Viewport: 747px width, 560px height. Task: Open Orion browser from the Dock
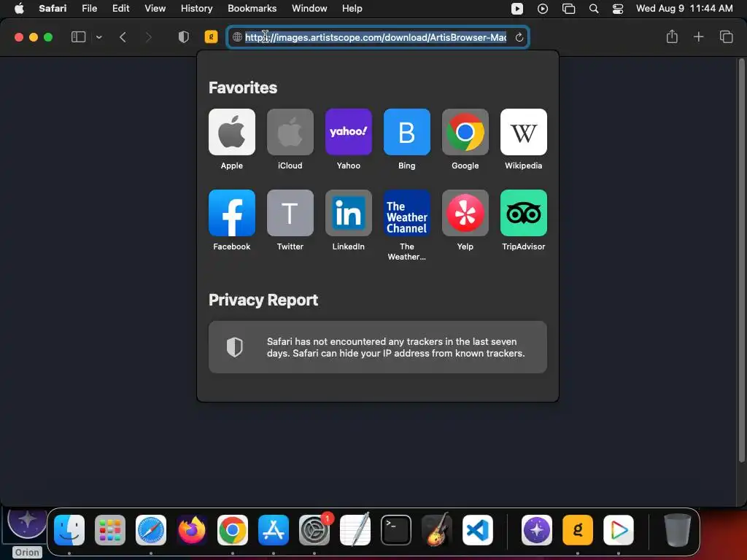pyautogui.click(x=537, y=529)
